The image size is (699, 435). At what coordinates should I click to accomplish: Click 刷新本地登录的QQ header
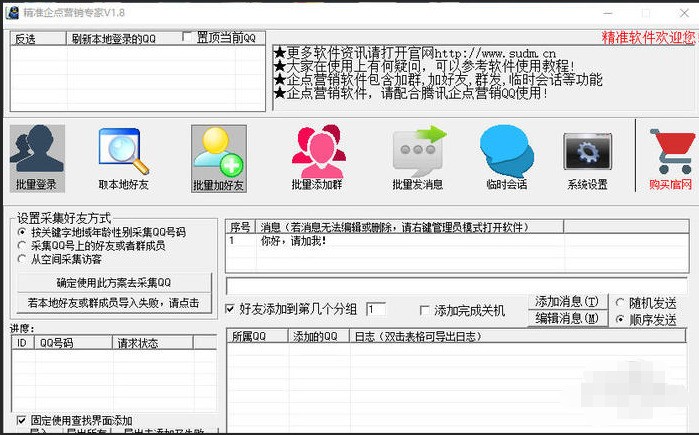pos(114,39)
